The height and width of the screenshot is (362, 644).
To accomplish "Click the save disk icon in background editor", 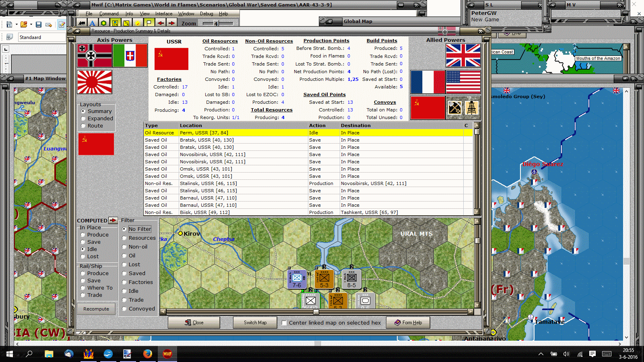I will pyautogui.click(x=39, y=25).
